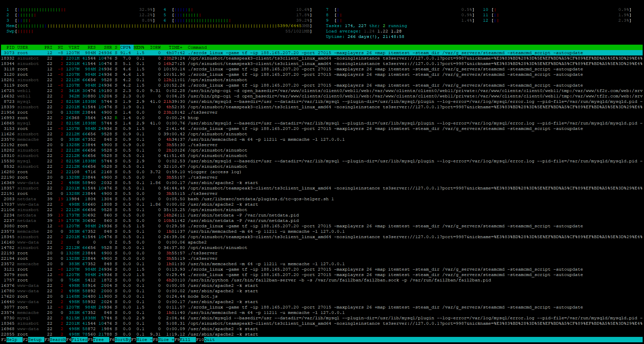Sort by IORW column header
644x344 pixels.
(155, 47)
